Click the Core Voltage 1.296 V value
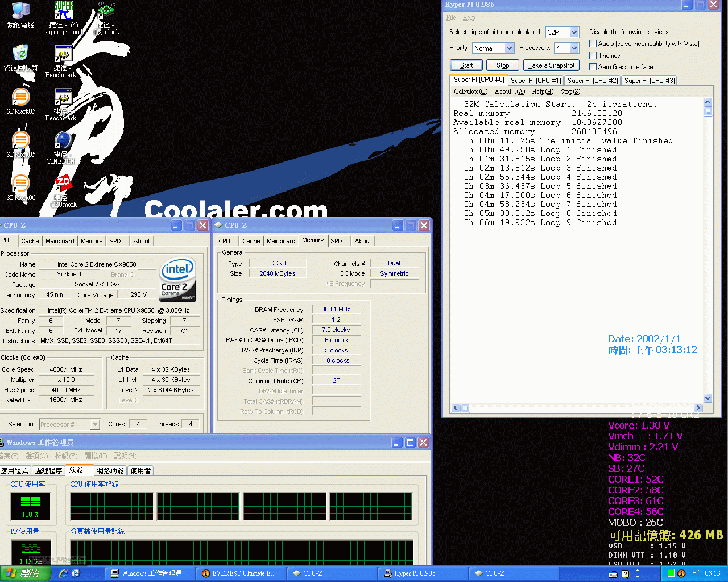The height and width of the screenshot is (582, 728). (x=136, y=295)
